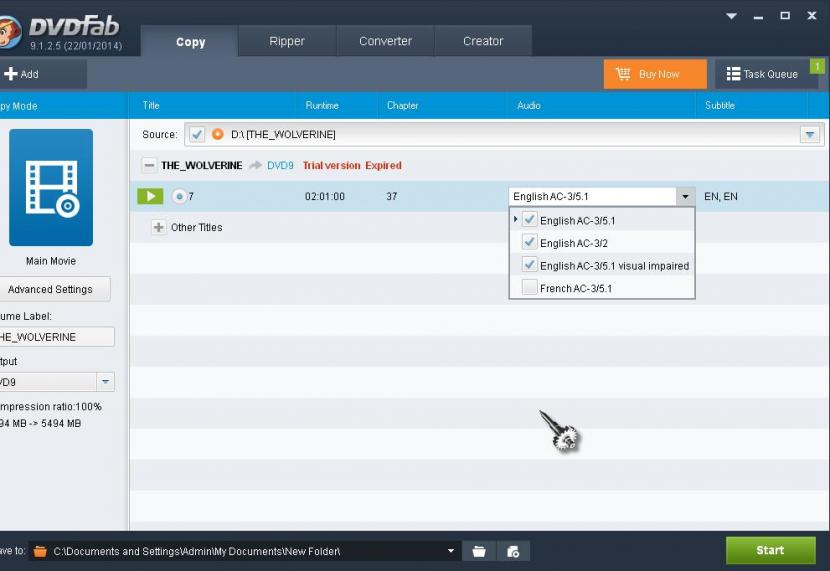Click the Runtime column header
Image resolution: width=830 pixels, height=571 pixels.
click(x=322, y=105)
